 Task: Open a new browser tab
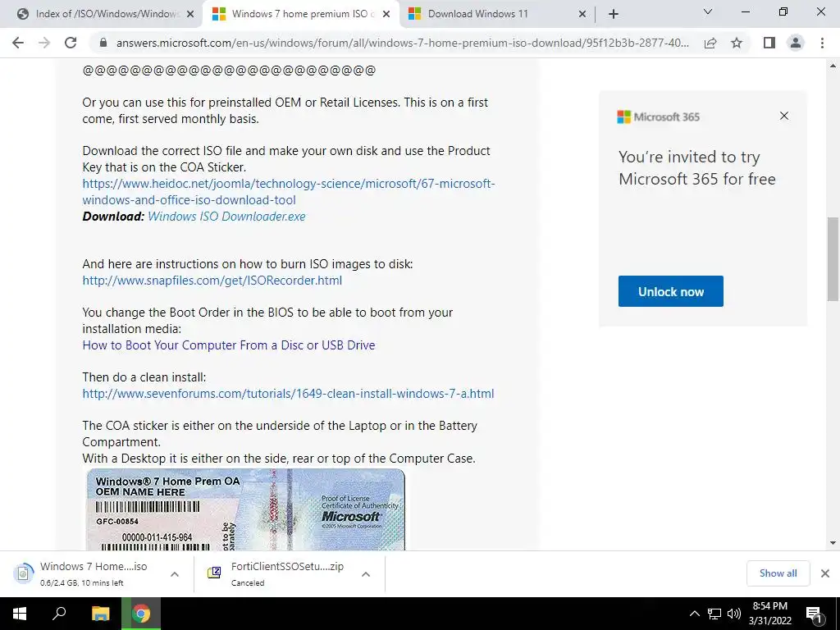click(614, 14)
